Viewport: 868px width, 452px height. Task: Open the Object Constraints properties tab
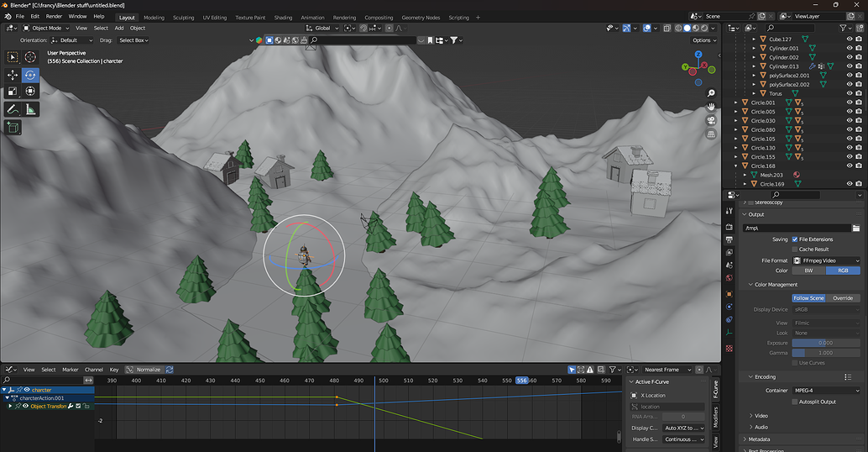pos(729,319)
